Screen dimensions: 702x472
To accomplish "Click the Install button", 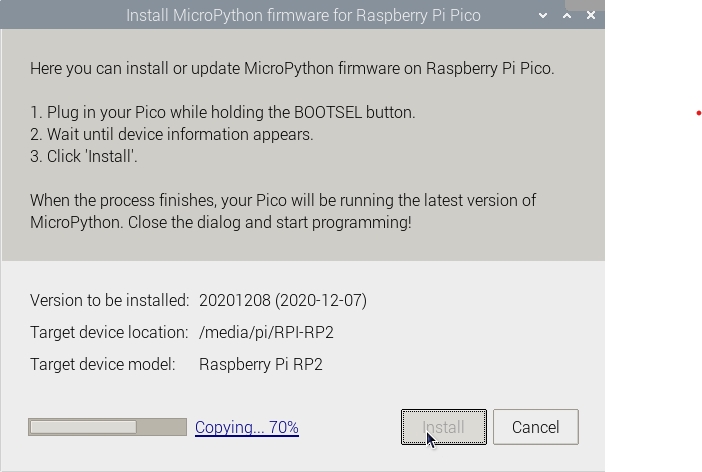I will tap(443, 427).
